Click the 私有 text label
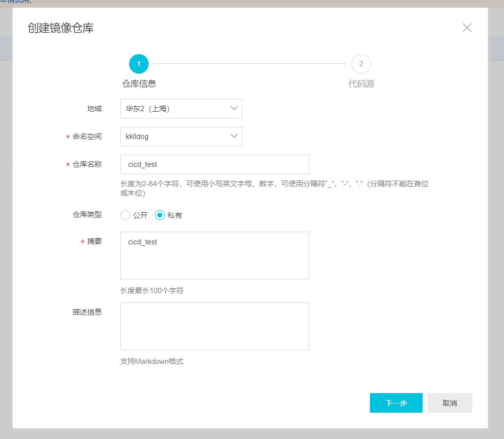504x439 pixels. pos(175,215)
